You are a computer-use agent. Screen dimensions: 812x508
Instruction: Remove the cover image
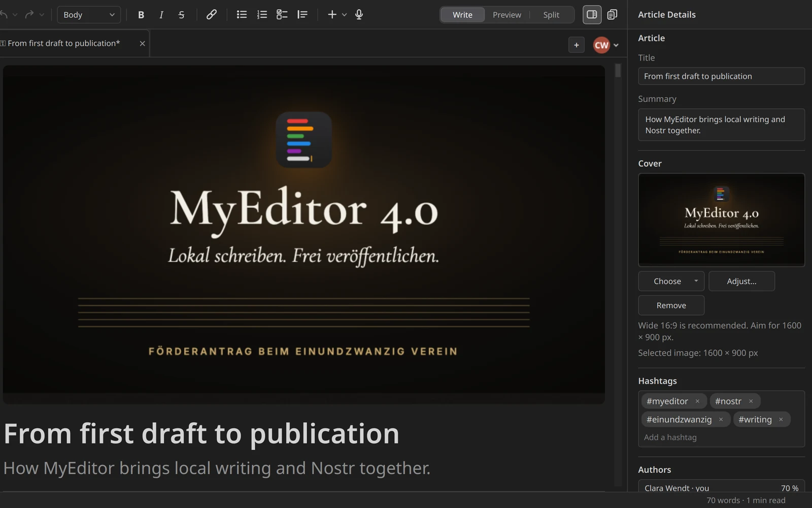pyautogui.click(x=671, y=305)
